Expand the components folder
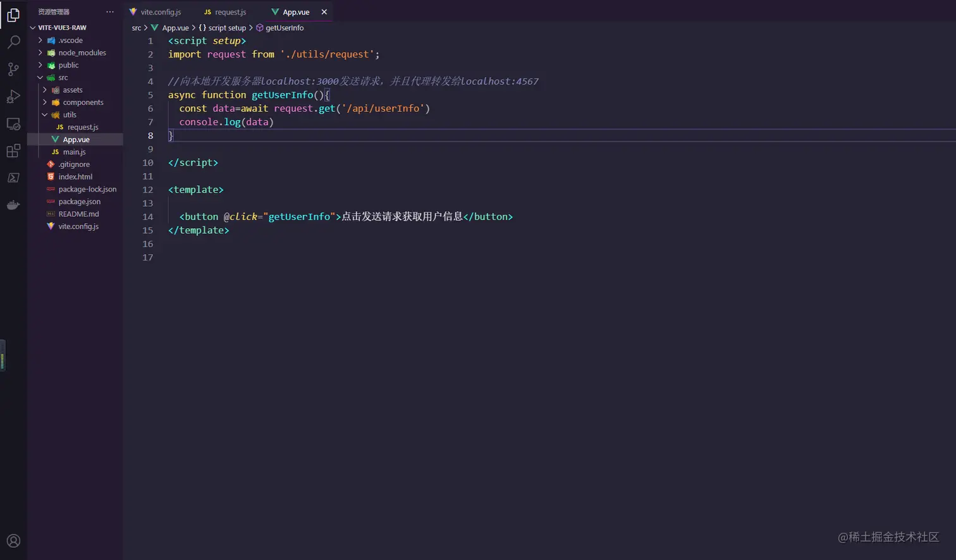The image size is (956, 560). point(83,102)
